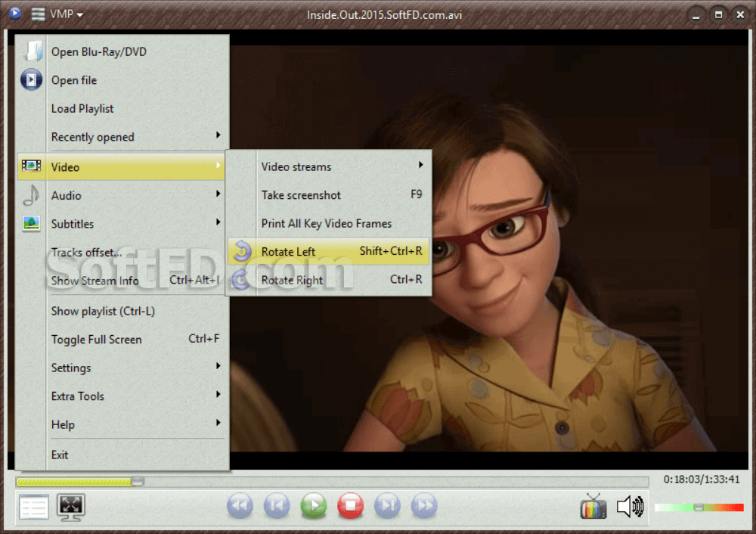Expand the Settings submenu
The image size is (756, 534).
click(218, 366)
